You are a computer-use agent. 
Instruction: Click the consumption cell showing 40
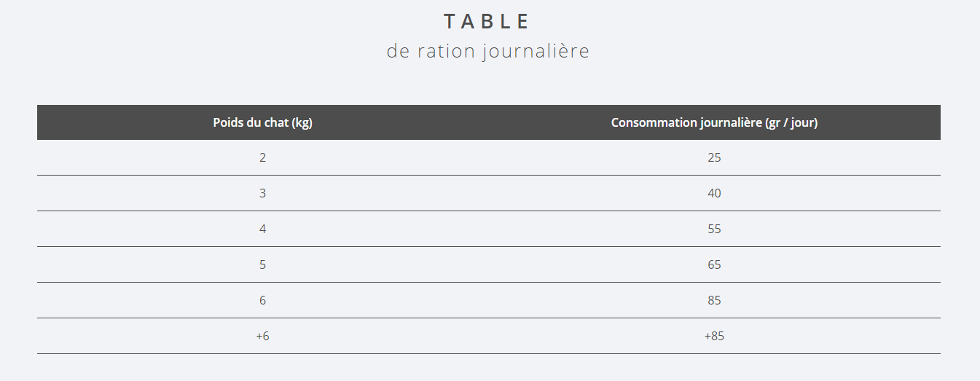point(714,193)
